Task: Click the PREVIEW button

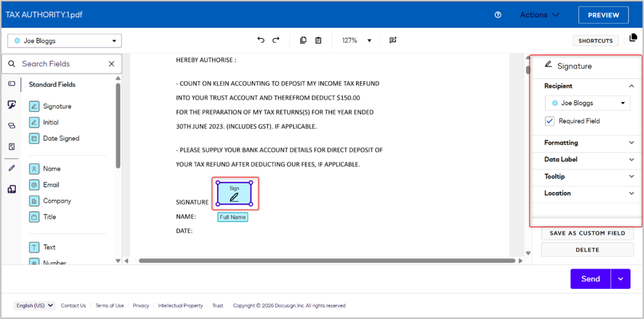Action: [x=603, y=15]
